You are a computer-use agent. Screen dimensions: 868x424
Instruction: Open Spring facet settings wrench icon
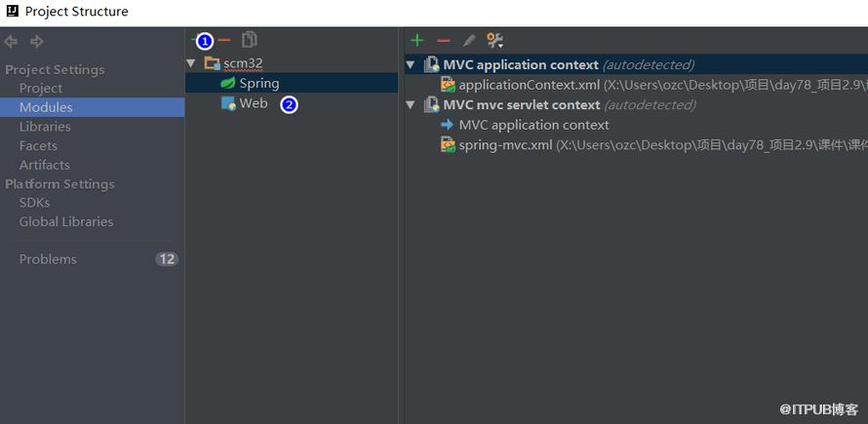494,40
